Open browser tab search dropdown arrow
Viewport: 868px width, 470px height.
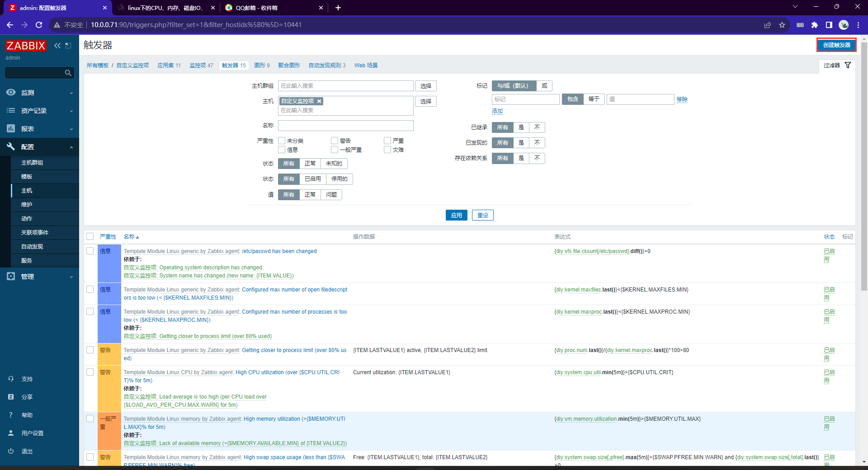[795, 7]
